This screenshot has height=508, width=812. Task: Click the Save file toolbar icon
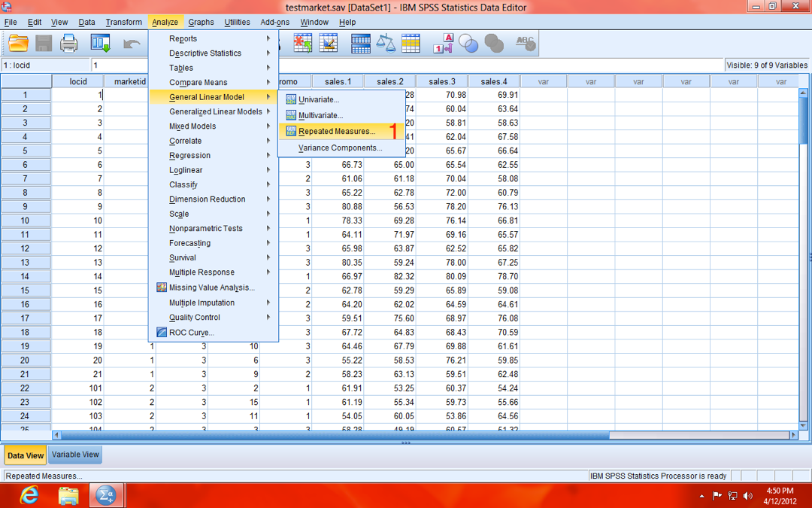pos(44,43)
